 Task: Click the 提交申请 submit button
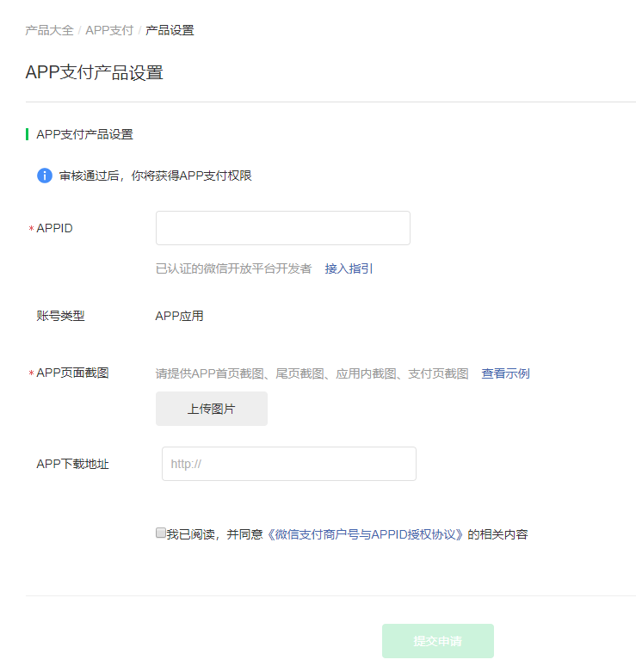pos(438,641)
